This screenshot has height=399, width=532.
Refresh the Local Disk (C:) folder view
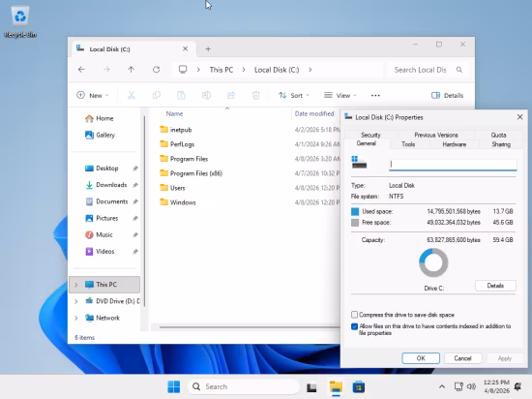coord(156,70)
